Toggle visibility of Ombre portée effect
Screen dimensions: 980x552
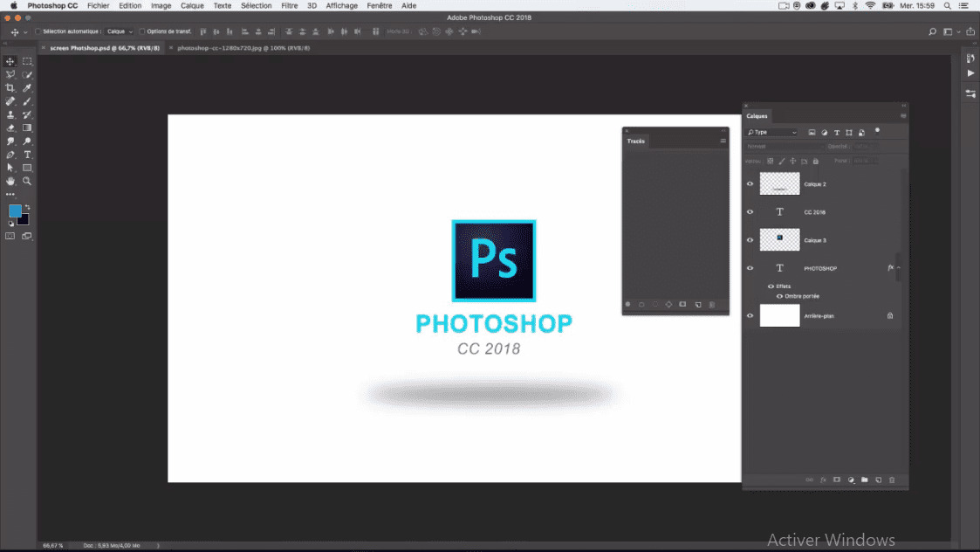coord(779,296)
